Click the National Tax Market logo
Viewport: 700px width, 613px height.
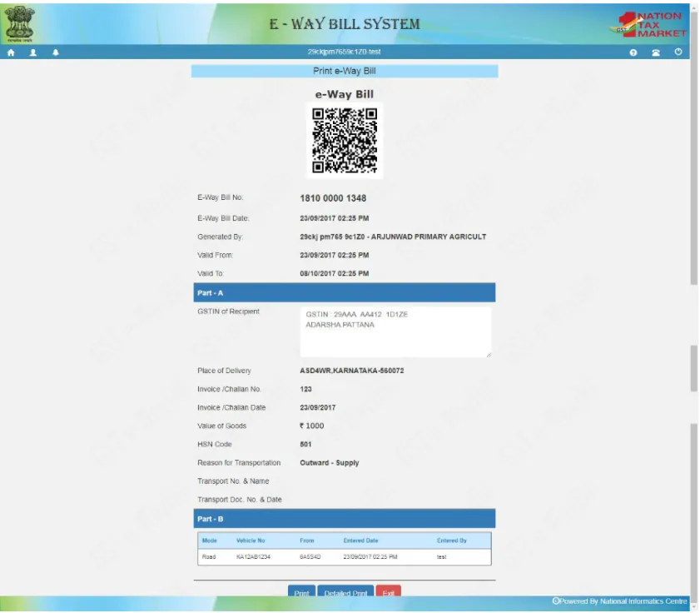pyautogui.click(x=649, y=22)
